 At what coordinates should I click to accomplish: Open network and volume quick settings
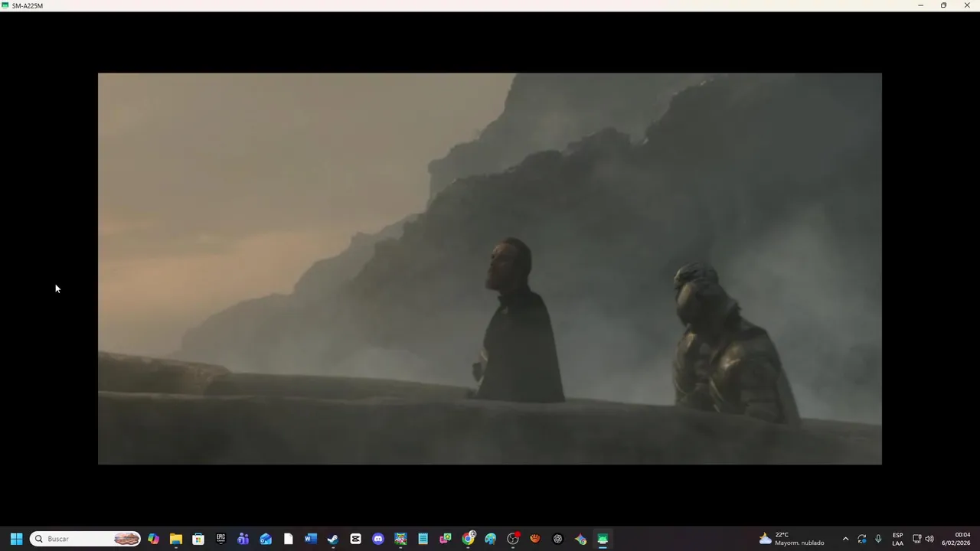pos(923,539)
